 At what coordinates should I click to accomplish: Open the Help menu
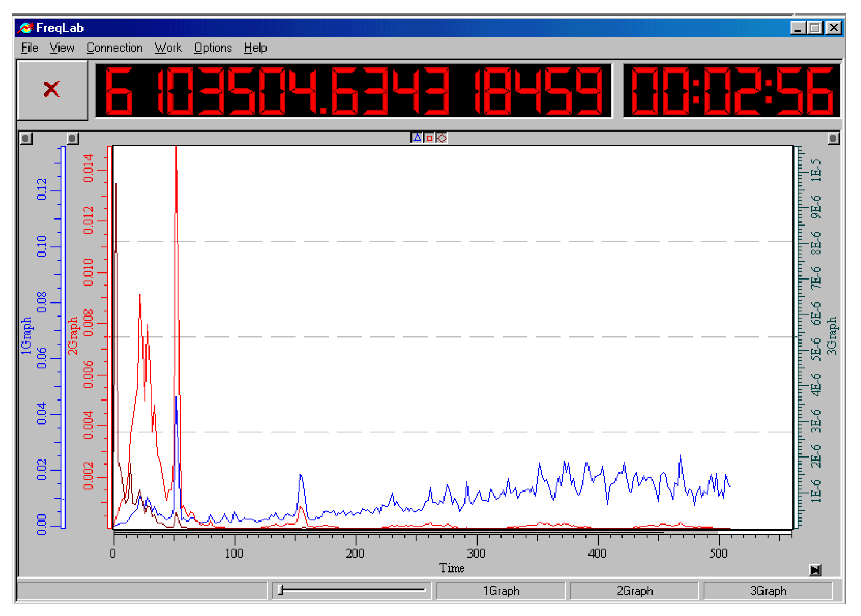pyautogui.click(x=256, y=48)
